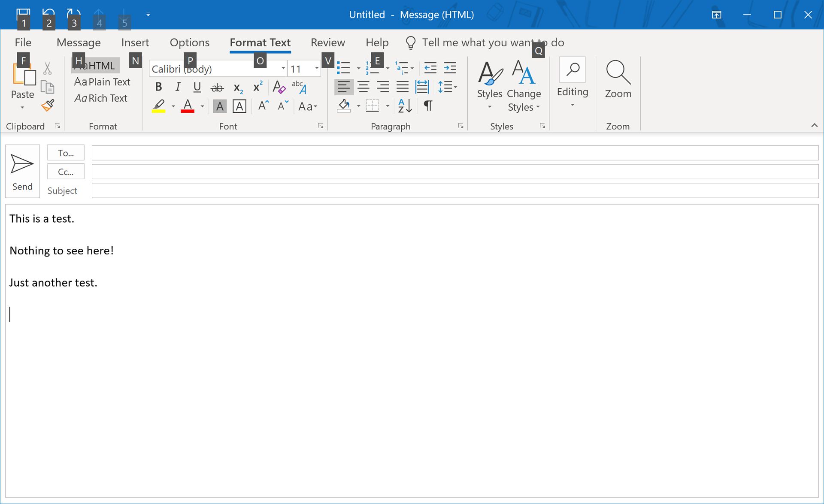Toggle the Plain Text format option

[x=102, y=82]
